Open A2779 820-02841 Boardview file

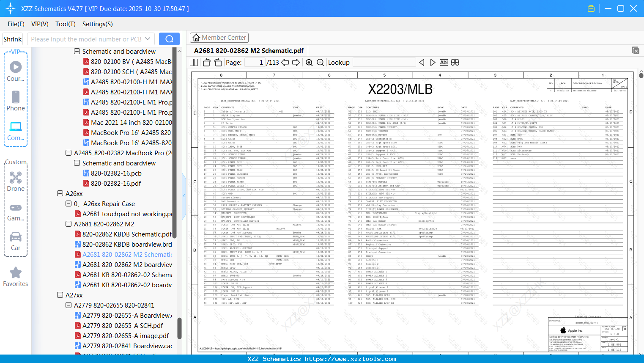coord(123,346)
